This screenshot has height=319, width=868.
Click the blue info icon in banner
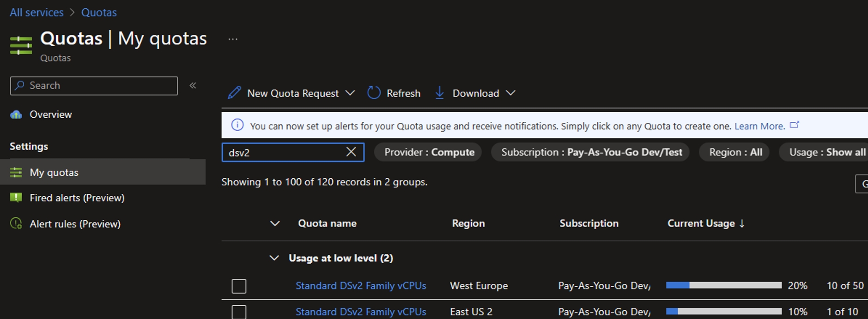237,125
